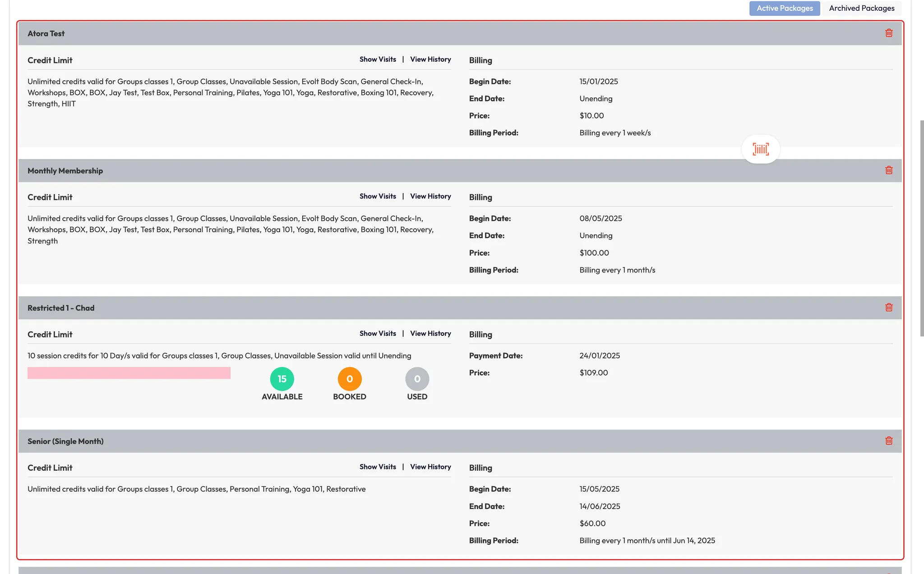The image size is (924, 574).
Task: Show Visits for Monthly Membership
Action: click(x=378, y=196)
